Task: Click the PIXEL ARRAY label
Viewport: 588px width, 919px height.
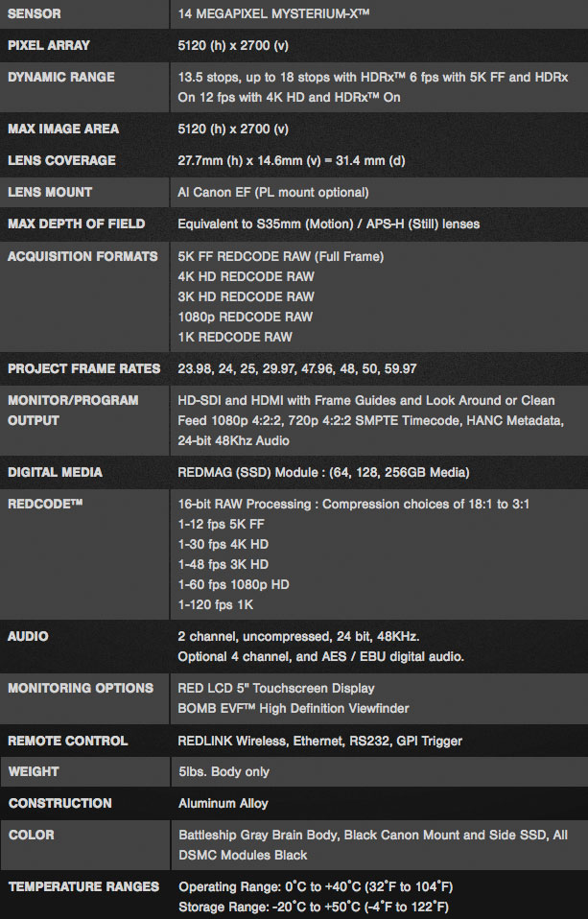Action: click(49, 45)
